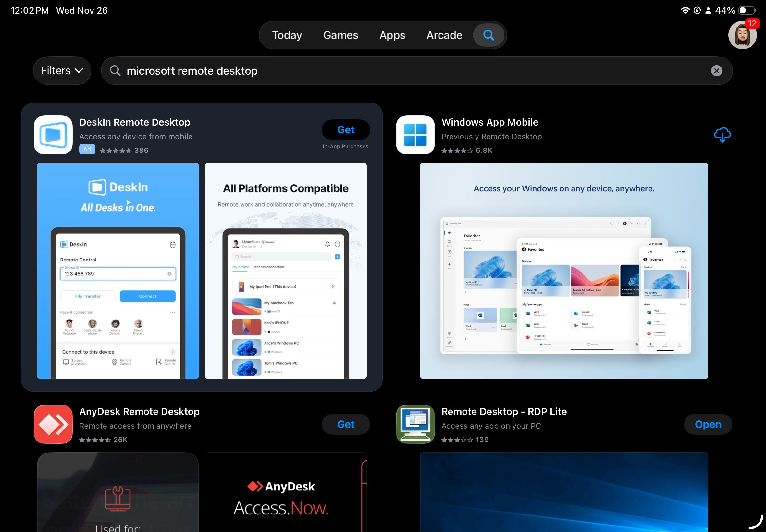Viewport: 766px width, 532px height.
Task: Tap the iCloud download icon for Windows App Mobile
Action: coord(722,135)
